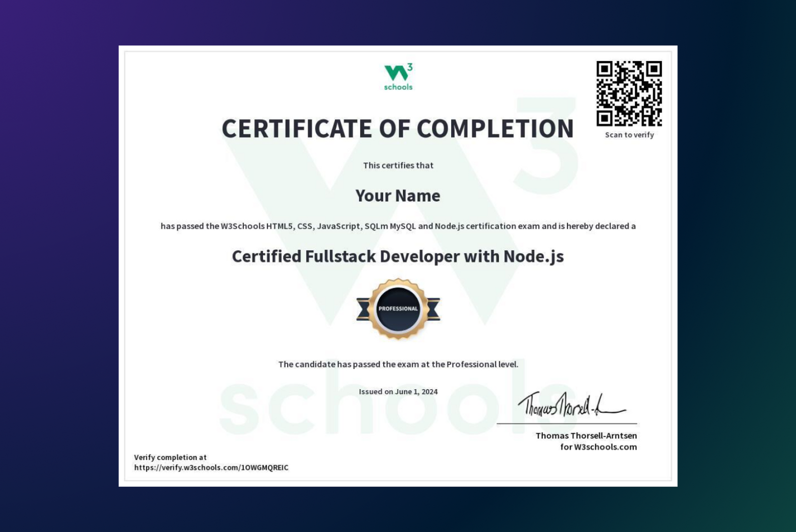The height and width of the screenshot is (532, 796).
Task: Click the exam description paragraph text
Action: 398,226
